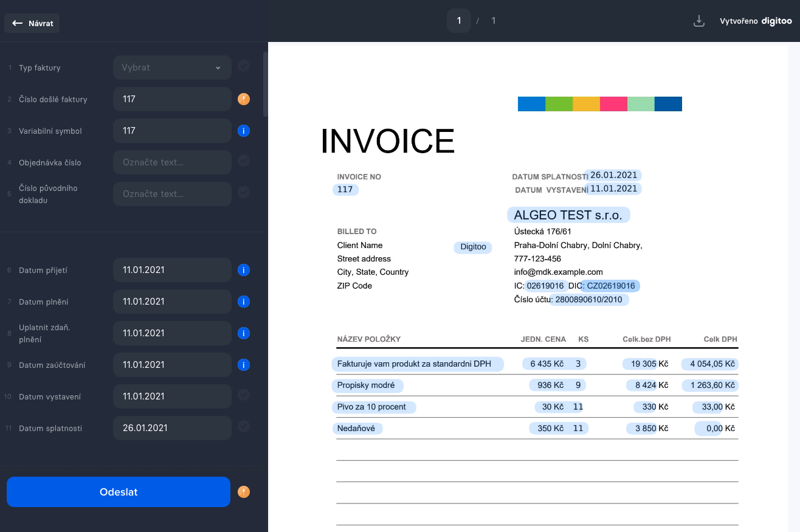Click orange warning icon next to Odeslat

coord(244,492)
